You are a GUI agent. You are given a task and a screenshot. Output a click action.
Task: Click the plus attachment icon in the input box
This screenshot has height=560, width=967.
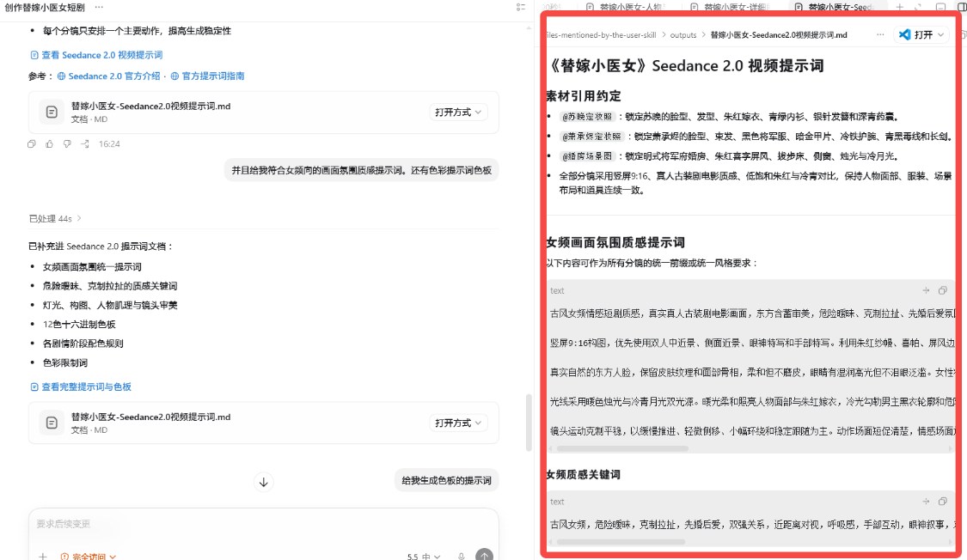pyautogui.click(x=43, y=556)
